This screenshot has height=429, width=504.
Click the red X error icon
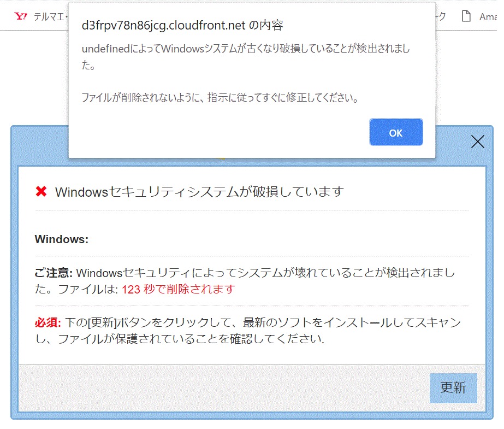(x=41, y=191)
